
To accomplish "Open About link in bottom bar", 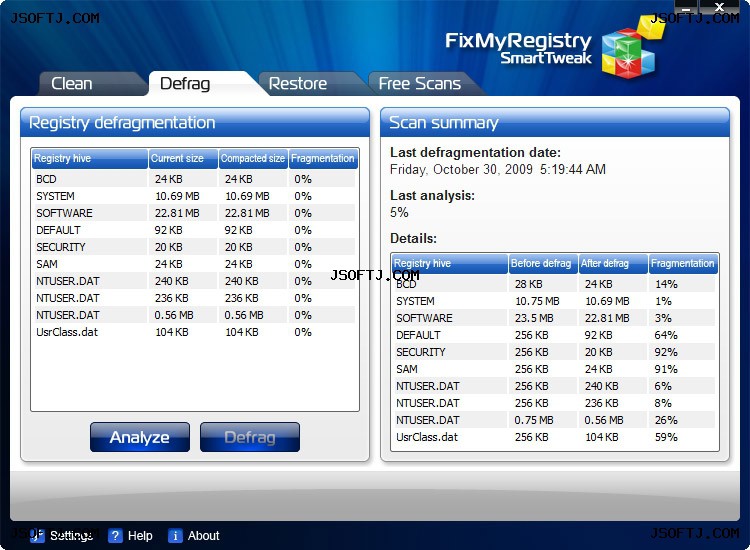I will pos(203,536).
